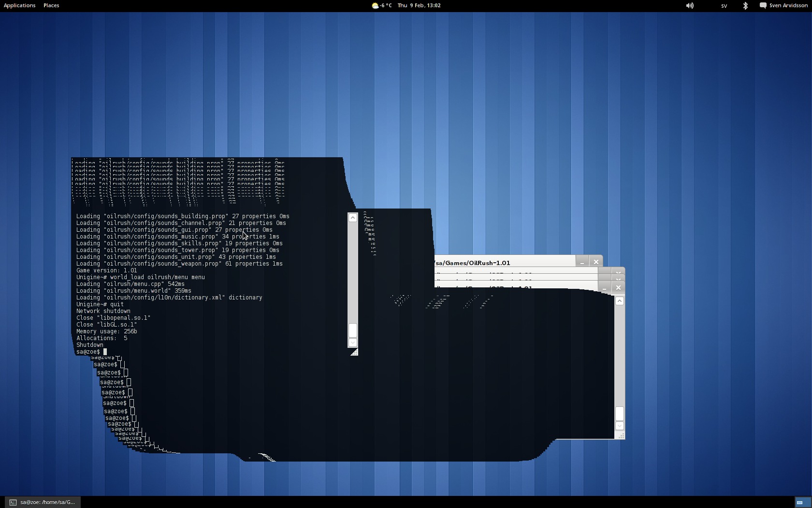The width and height of the screenshot is (812, 508).
Task: Click scroll-up arrow on left terminal scrollbar
Action: click(x=353, y=218)
